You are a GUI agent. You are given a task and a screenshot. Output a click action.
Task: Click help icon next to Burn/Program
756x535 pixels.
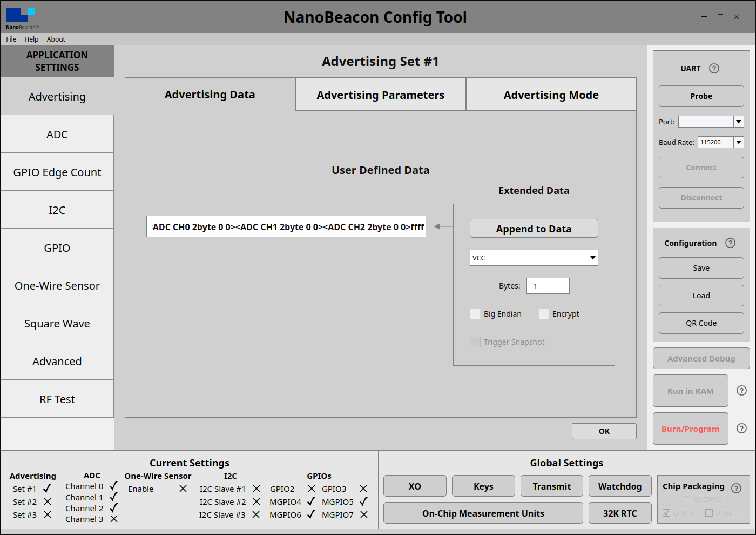point(742,429)
